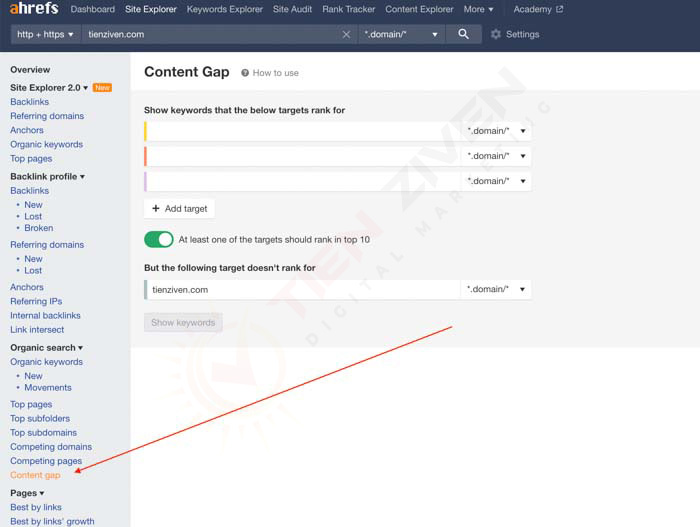Screen dimensions: 700x527
Task: Open Referring IPs link
Action: (x=36, y=301)
